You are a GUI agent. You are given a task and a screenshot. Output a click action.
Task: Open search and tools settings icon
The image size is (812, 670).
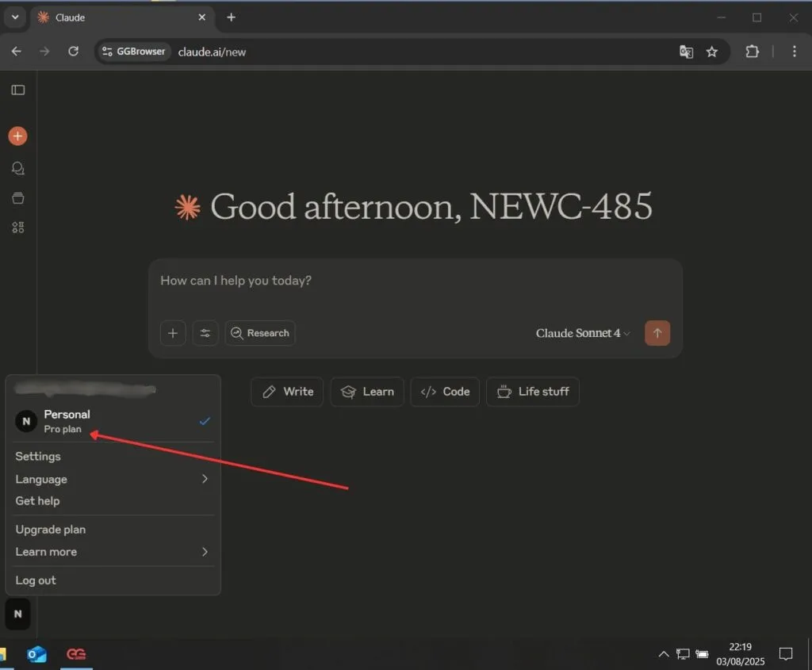pos(205,333)
